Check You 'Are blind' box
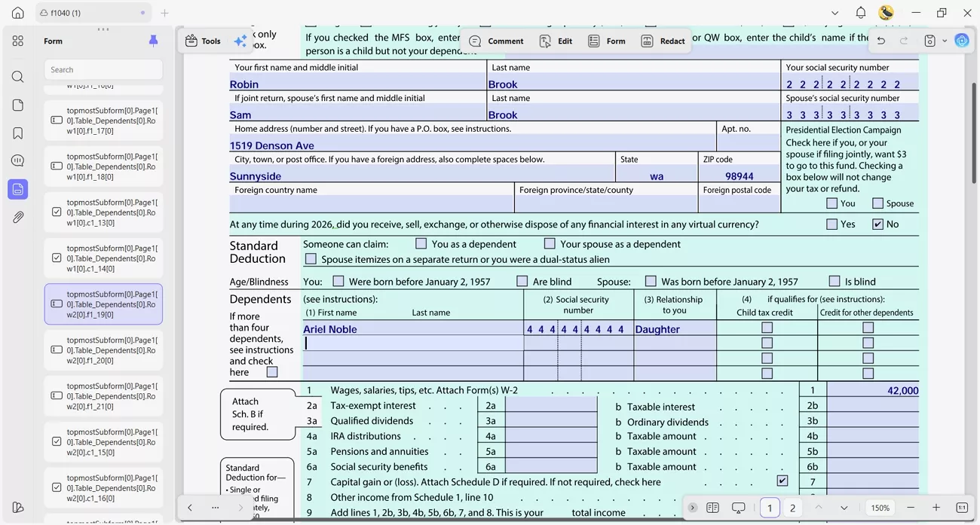The width and height of the screenshot is (980, 525). [522, 281]
